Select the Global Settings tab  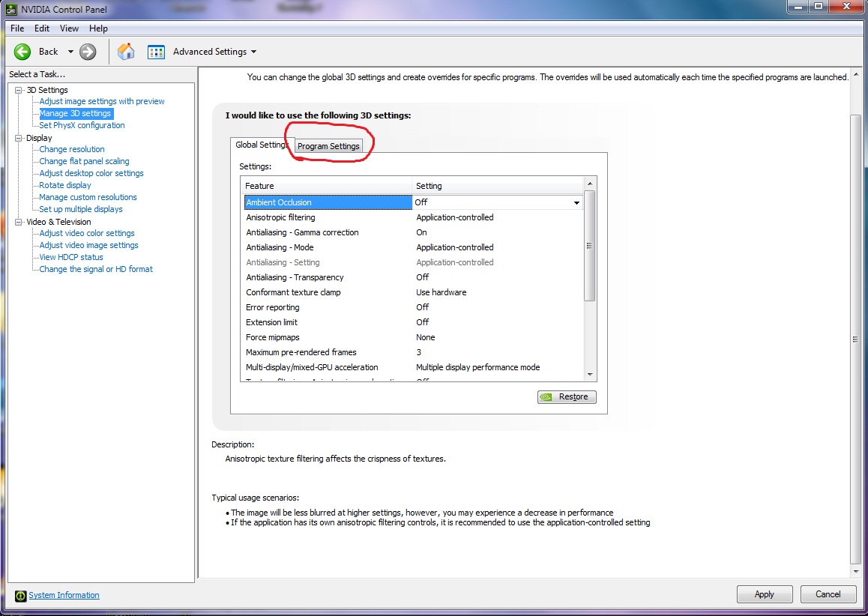(x=262, y=145)
